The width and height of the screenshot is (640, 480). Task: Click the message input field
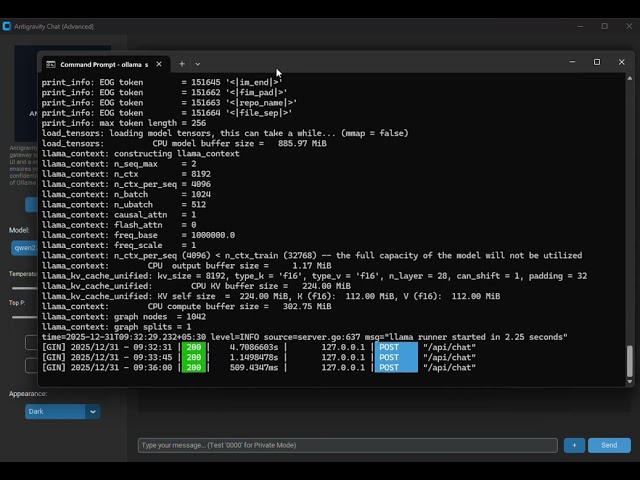click(x=347, y=445)
